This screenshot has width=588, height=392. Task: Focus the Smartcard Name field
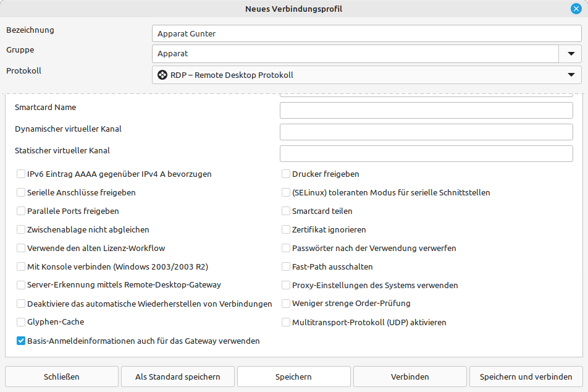click(426, 111)
